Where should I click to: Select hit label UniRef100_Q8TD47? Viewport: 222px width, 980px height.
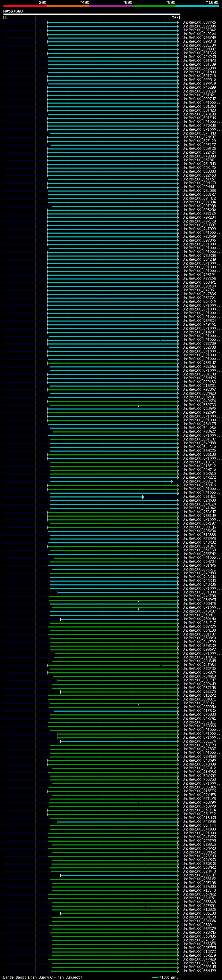click(199, 546)
